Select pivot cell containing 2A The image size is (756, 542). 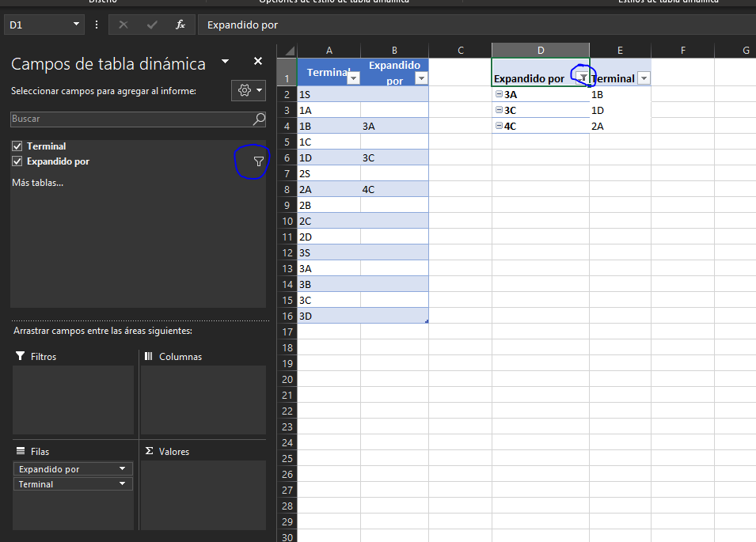point(620,127)
